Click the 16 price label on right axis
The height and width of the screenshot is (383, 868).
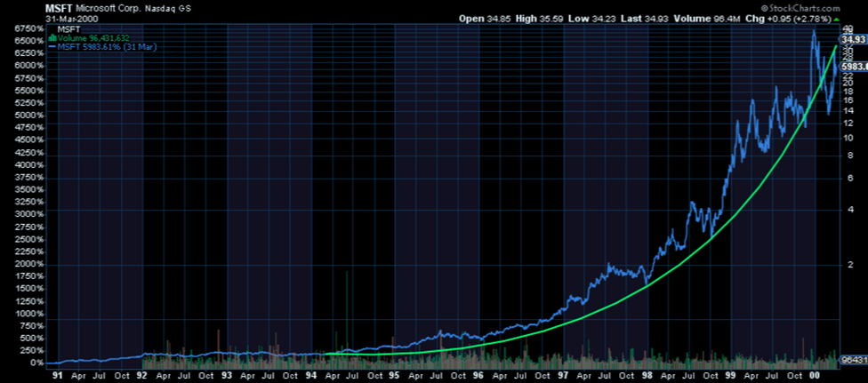click(848, 100)
